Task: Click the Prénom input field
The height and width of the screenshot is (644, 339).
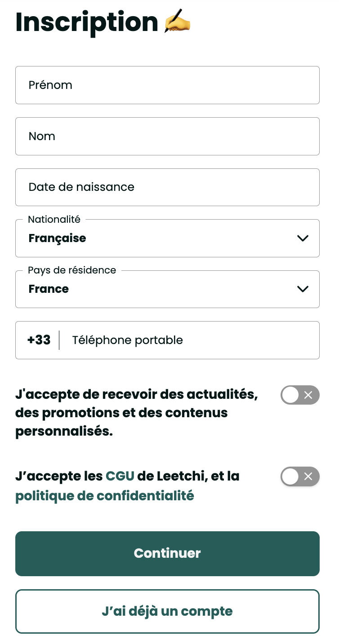Action: (x=167, y=85)
